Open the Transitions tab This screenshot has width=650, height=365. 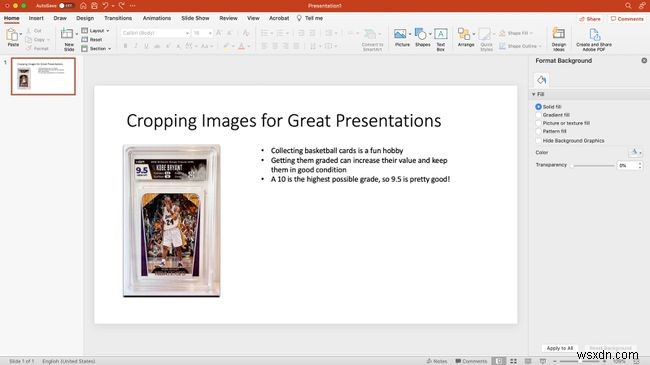click(118, 18)
